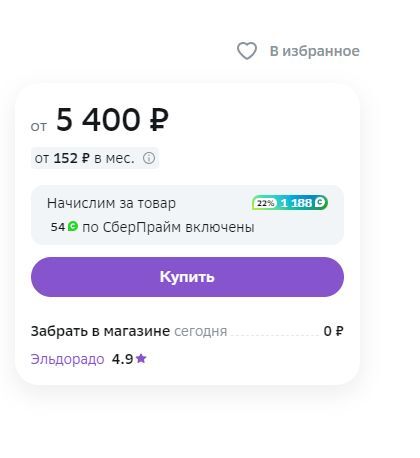Click the 22% cashback percentage badge

(x=265, y=203)
